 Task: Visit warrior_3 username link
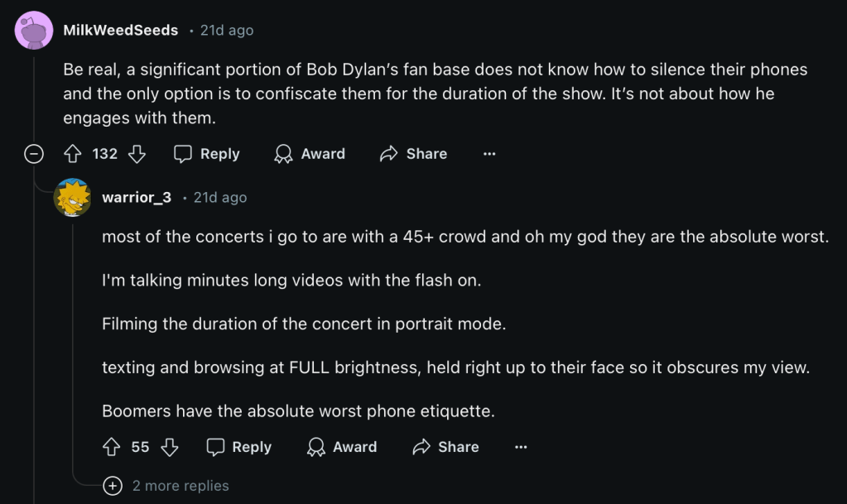137,198
